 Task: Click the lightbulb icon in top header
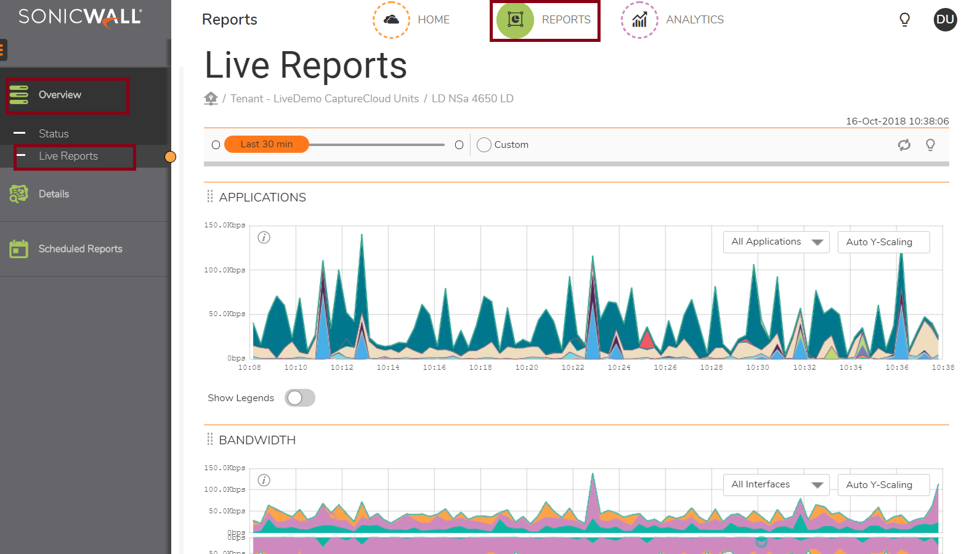coord(905,20)
